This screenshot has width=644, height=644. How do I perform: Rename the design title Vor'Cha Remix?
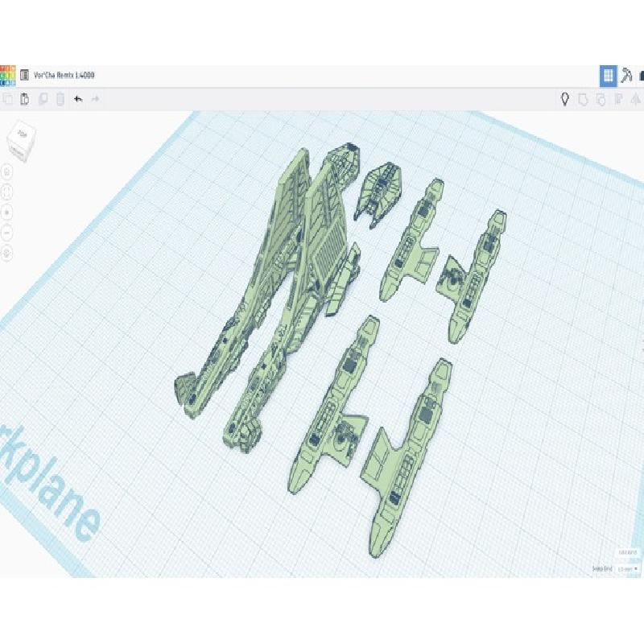[64, 75]
